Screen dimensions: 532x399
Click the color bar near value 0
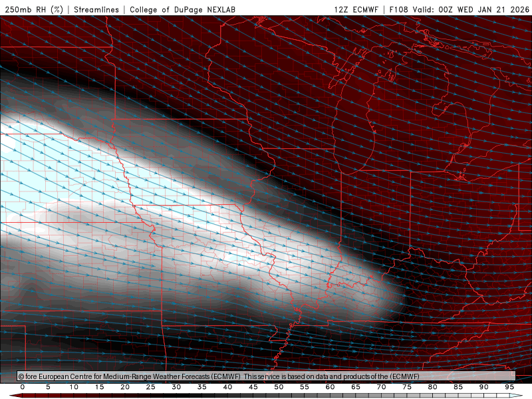(x=23, y=396)
